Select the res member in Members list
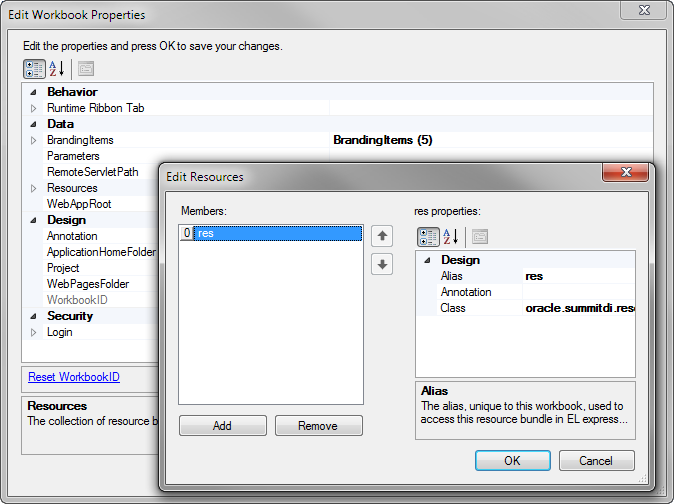Image resolution: width=674 pixels, height=504 pixels. (271, 233)
